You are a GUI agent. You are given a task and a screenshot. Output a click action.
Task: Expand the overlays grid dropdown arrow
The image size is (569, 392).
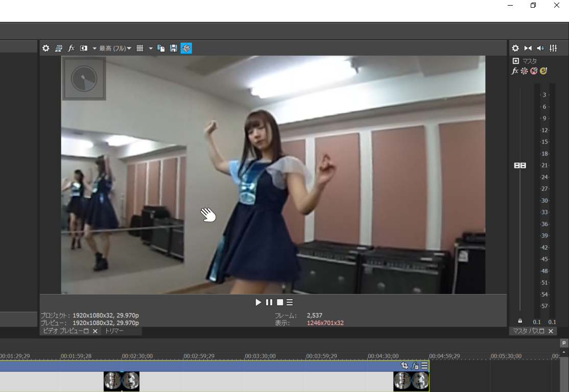151,48
